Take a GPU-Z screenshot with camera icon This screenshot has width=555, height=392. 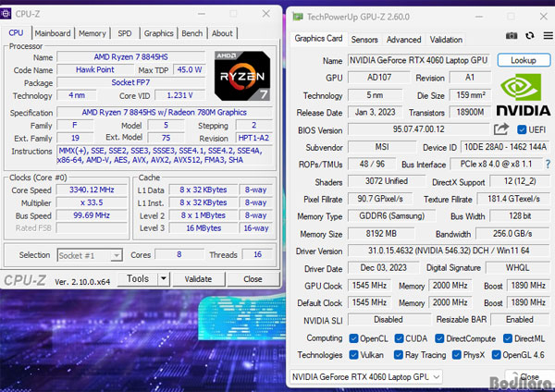[512, 36]
